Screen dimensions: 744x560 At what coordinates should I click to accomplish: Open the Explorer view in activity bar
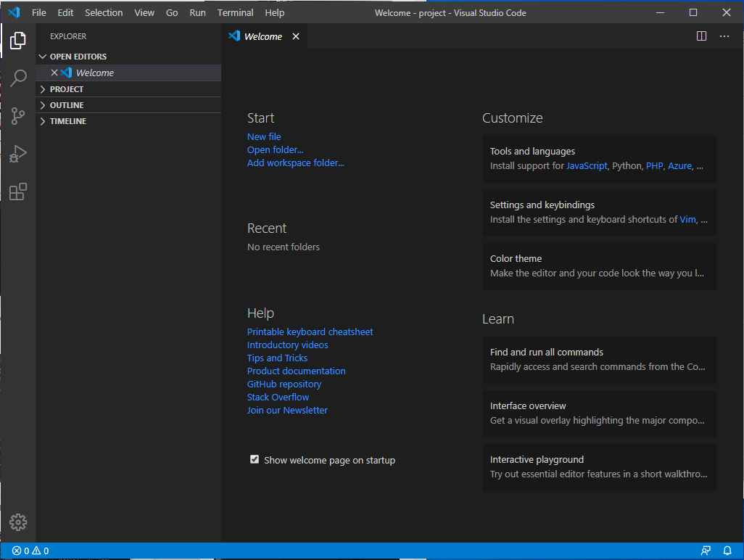coord(18,41)
